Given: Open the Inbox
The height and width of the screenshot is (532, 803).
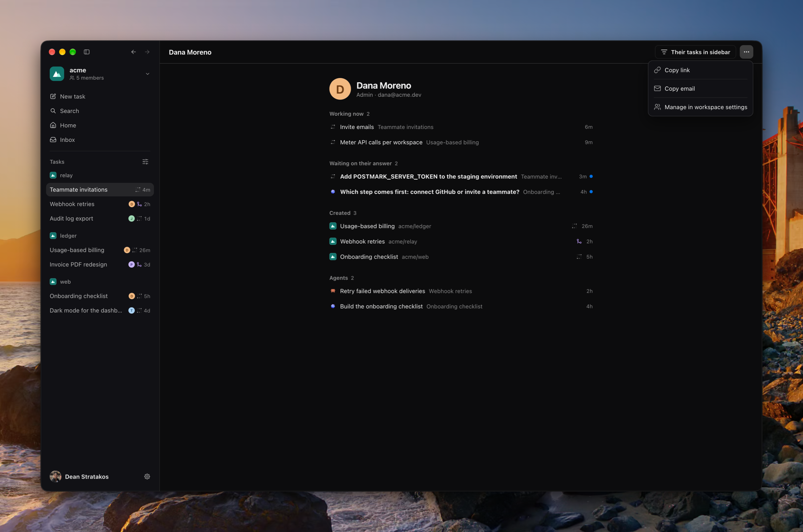Looking at the screenshot, I should click(x=100, y=140).
